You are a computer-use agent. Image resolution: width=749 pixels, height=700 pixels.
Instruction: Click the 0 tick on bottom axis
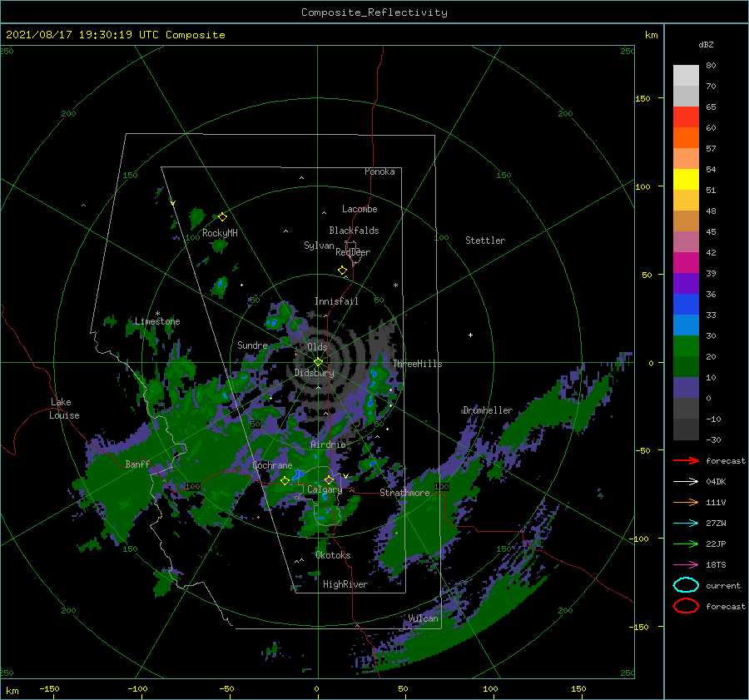pyautogui.click(x=317, y=688)
